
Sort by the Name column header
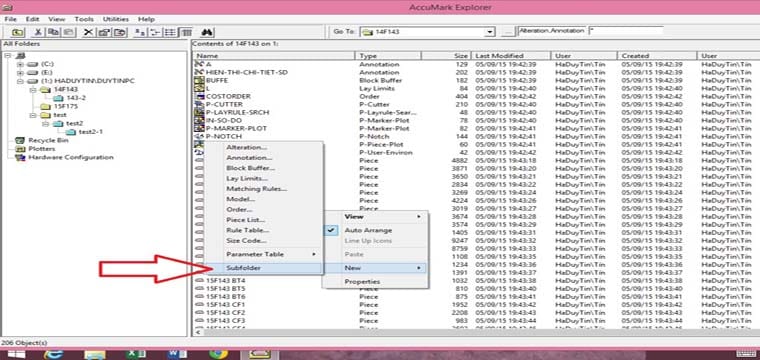273,56
